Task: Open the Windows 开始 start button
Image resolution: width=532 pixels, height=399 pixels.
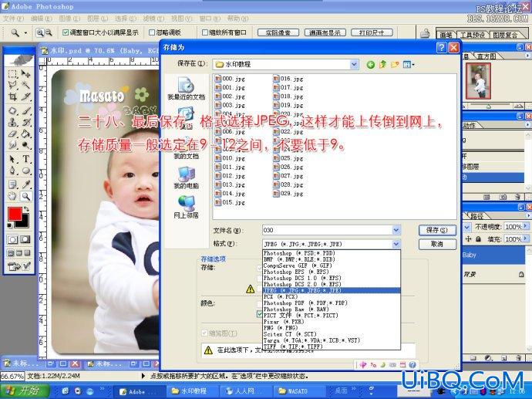Action: click(x=25, y=391)
